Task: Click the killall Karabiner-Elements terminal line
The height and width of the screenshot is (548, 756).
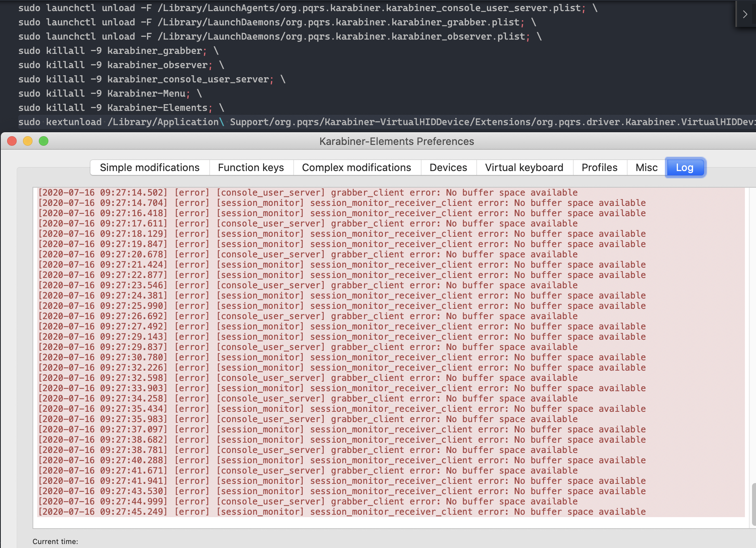Action: tap(121, 108)
